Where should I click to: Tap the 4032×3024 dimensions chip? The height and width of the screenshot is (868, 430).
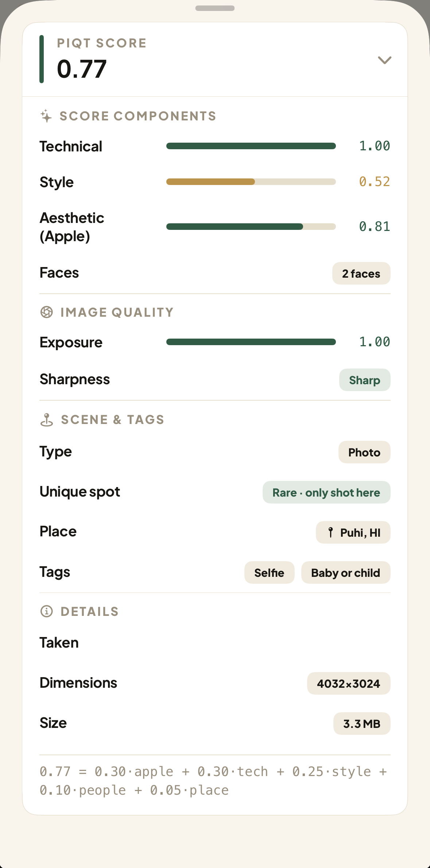click(x=349, y=683)
